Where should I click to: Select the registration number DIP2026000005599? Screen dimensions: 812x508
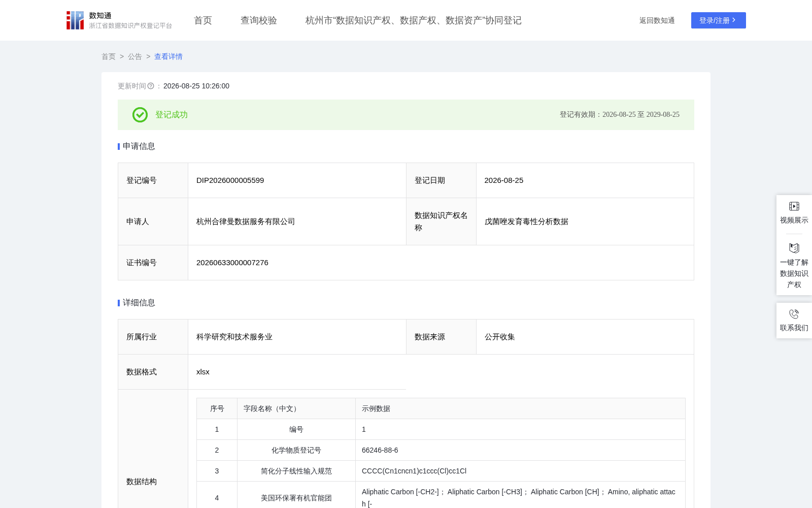click(230, 180)
